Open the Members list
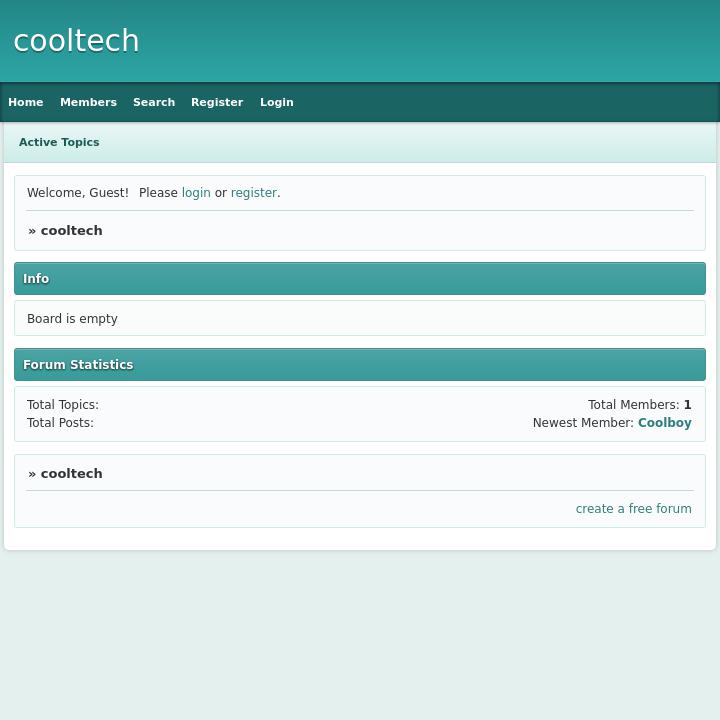 point(88,102)
